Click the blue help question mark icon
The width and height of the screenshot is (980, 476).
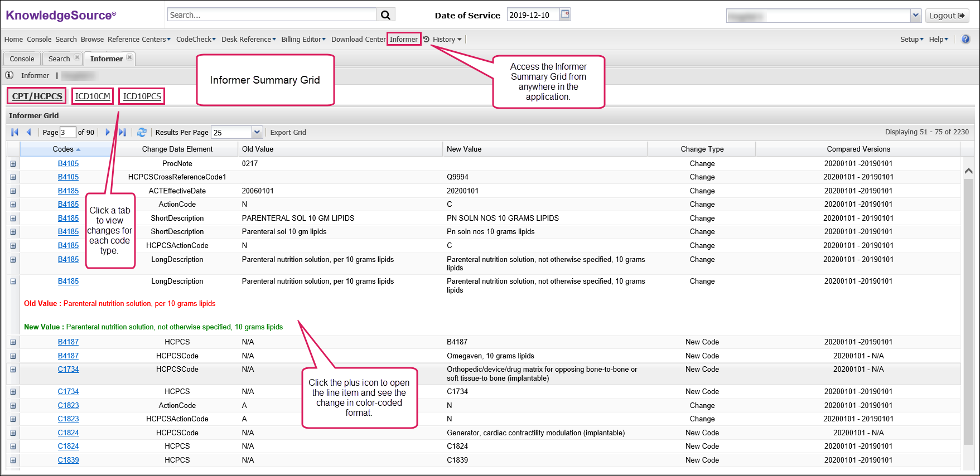965,39
